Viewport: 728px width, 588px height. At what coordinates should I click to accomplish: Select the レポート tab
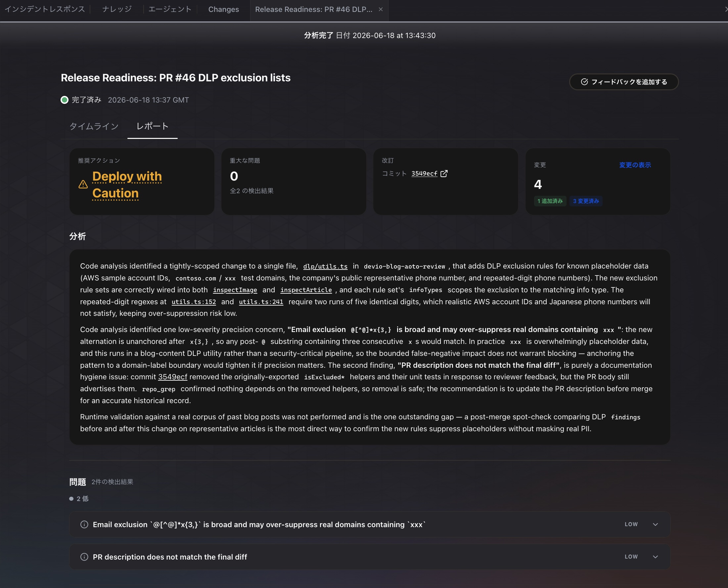point(153,126)
